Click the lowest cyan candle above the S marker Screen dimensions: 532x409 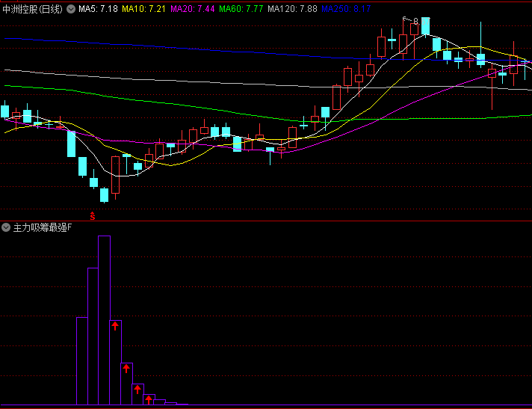coord(104,195)
